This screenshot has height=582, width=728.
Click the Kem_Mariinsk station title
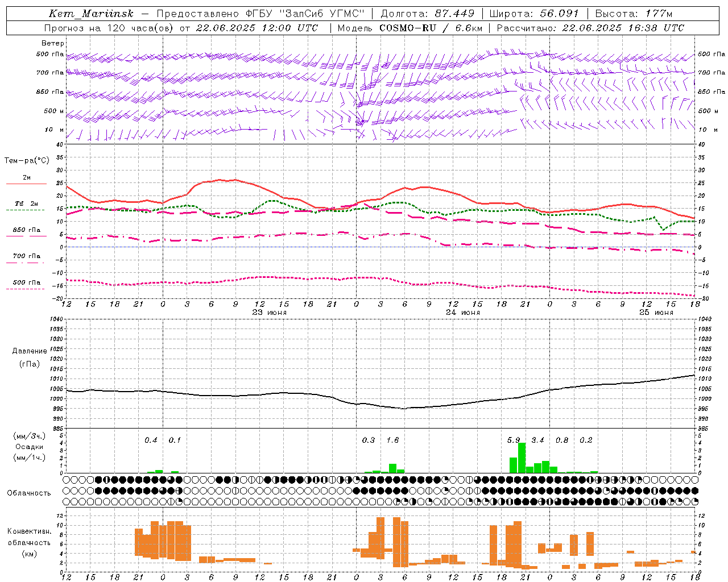click(x=92, y=14)
